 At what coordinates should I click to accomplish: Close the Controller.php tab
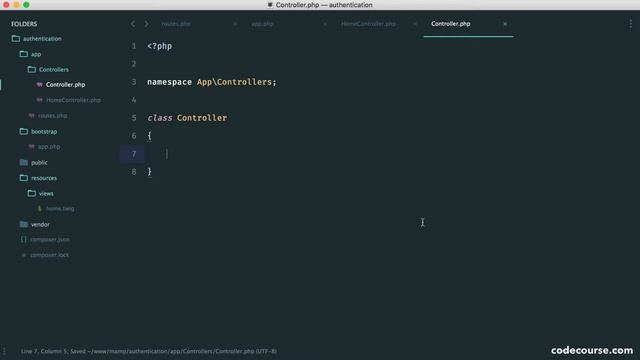point(505,24)
